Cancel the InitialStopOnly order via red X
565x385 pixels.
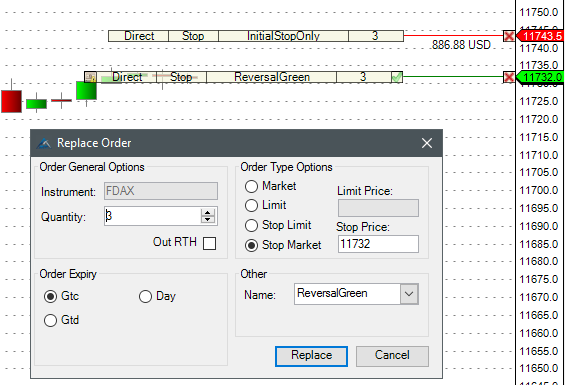click(x=509, y=36)
